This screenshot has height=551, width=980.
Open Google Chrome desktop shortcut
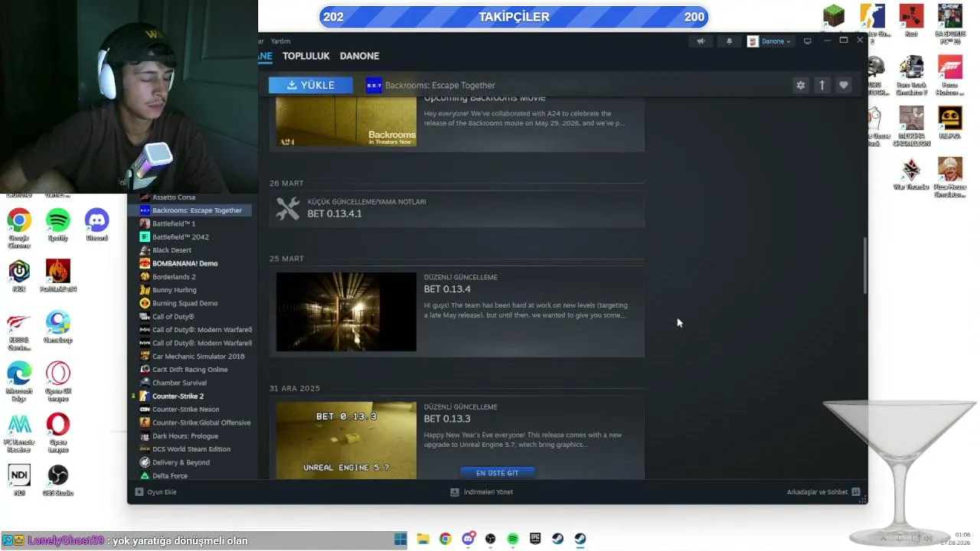[19, 227]
